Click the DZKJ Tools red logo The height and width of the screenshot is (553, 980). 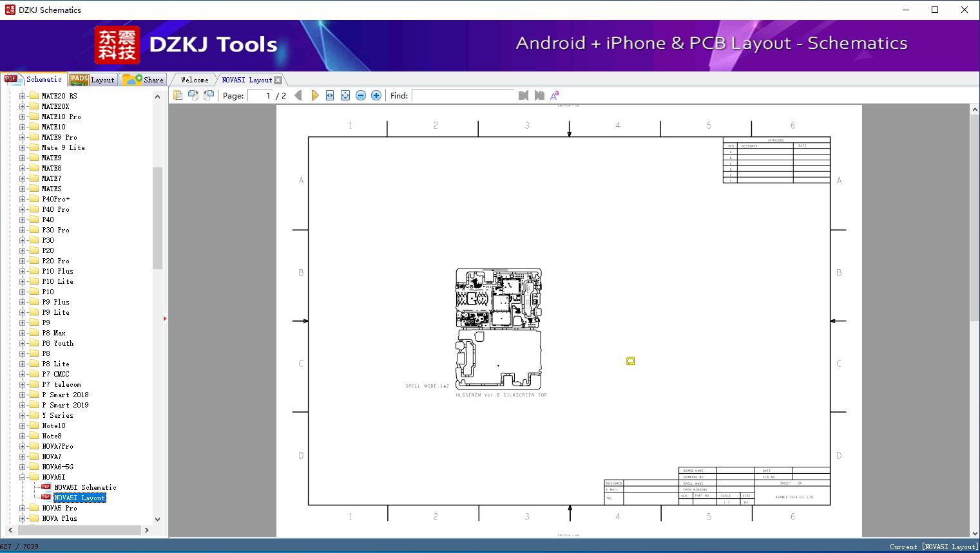[117, 45]
